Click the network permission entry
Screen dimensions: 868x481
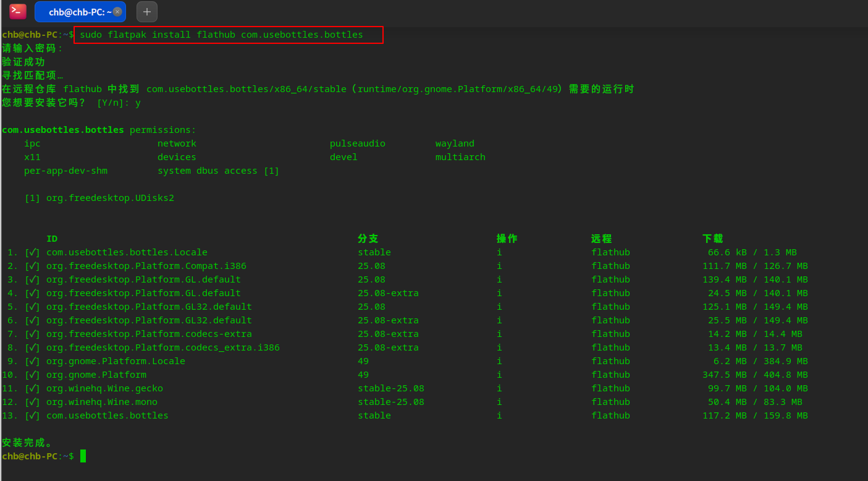pyautogui.click(x=177, y=143)
